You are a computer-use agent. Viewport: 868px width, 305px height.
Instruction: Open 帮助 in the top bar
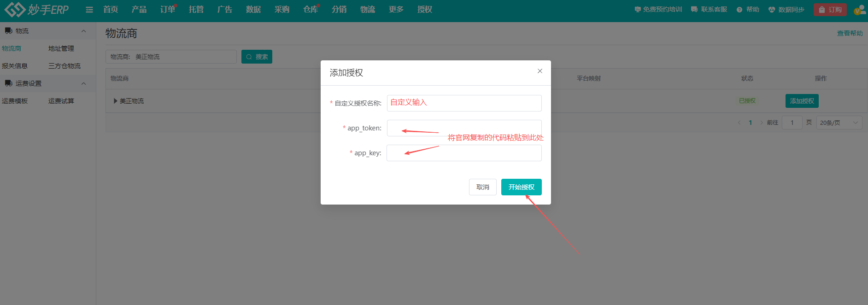pos(748,10)
